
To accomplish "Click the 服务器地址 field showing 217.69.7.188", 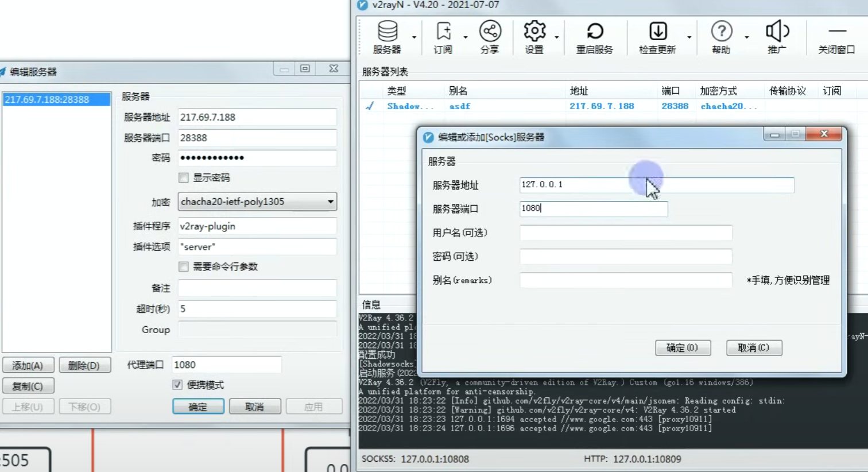I will (x=257, y=117).
